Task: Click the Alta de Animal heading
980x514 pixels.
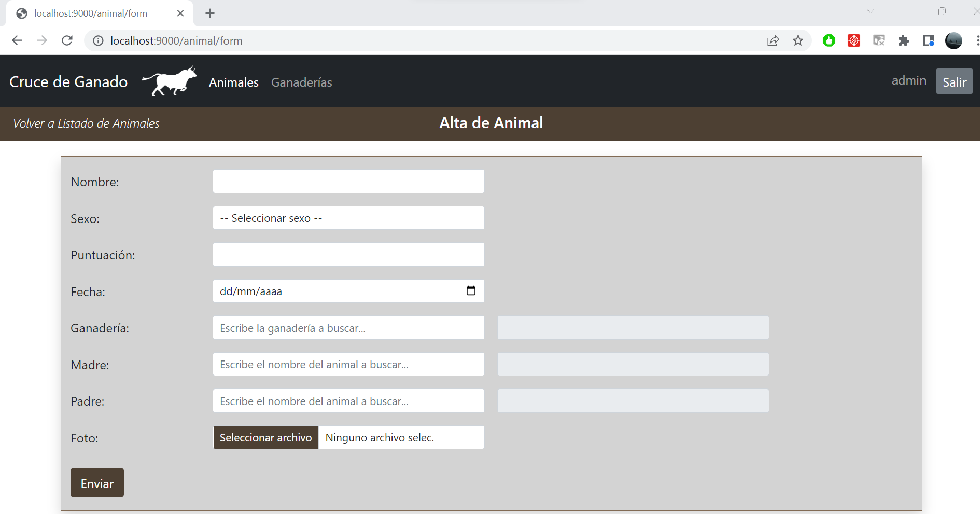Action: (x=491, y=123)
